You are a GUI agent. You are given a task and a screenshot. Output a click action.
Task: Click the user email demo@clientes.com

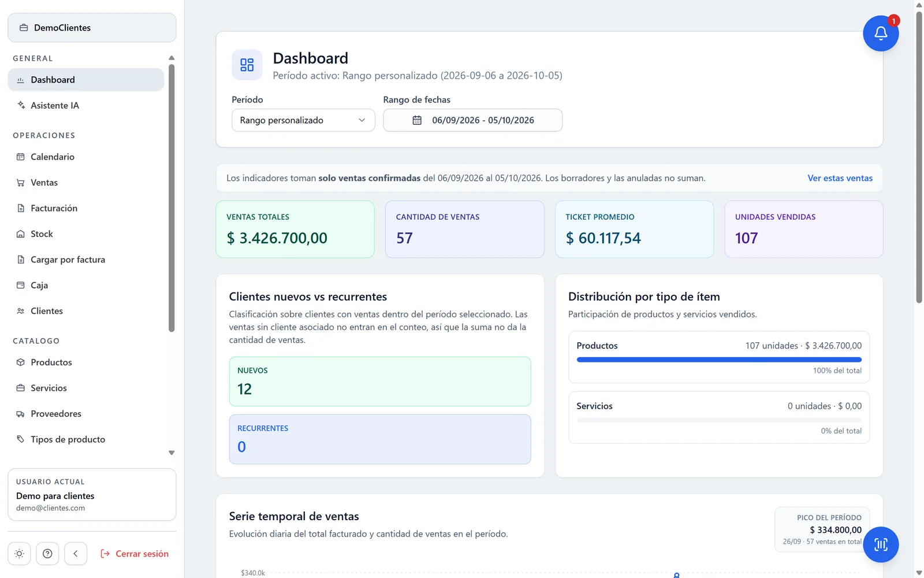pyautogui.click(x=50, y=508)
